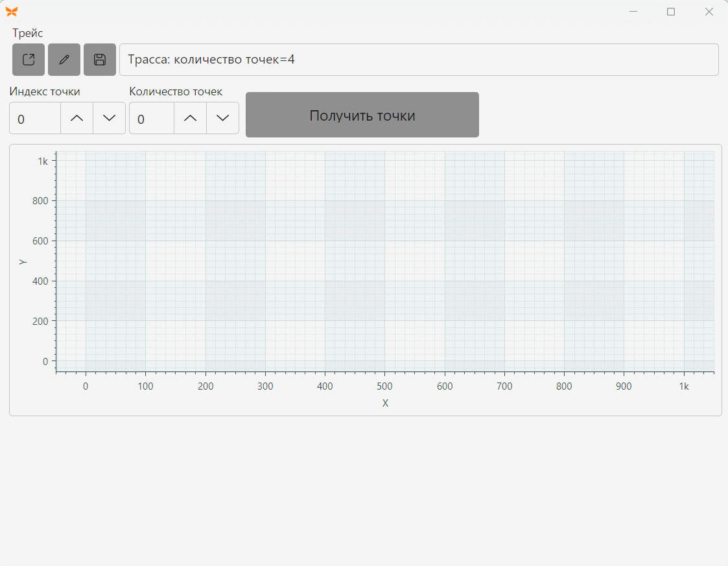Increase Индекс точки with up chevron
Screen dimensions: 728x566
(x=76, y=119)
